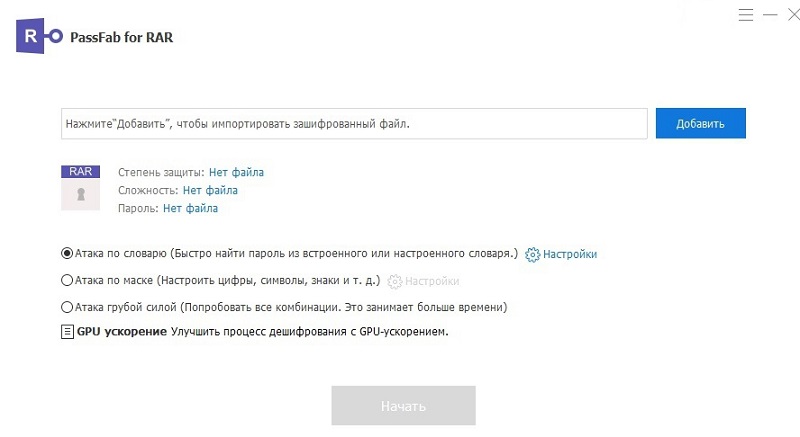Click Нет файла next to Сложность
Viewport: 800px width, 437px height.
point(210,190)
